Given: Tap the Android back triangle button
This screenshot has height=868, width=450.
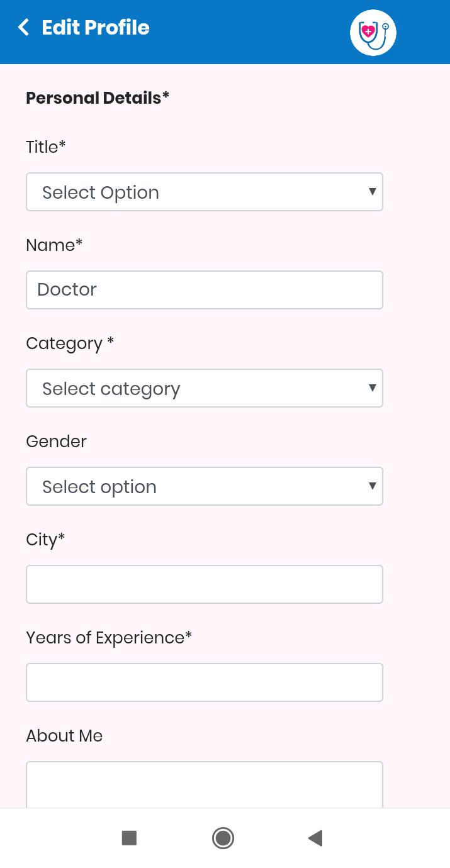Looking at the screenshot, I should click(x=315, y=838).
